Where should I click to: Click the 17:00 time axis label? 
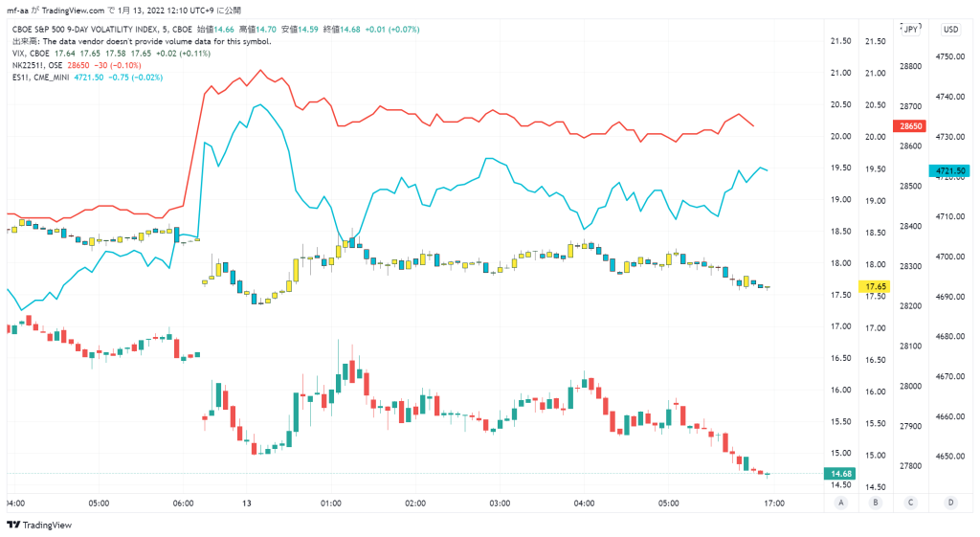point(774,503)
